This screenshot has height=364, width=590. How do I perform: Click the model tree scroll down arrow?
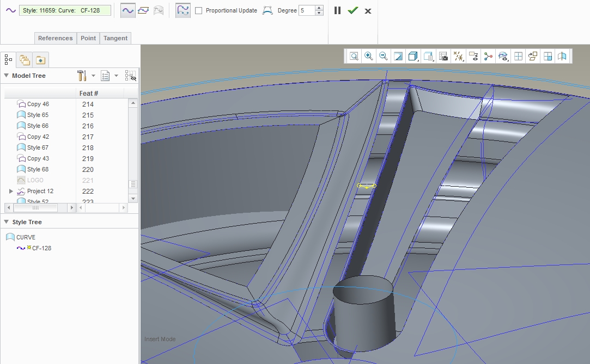[x=133, y=199]
